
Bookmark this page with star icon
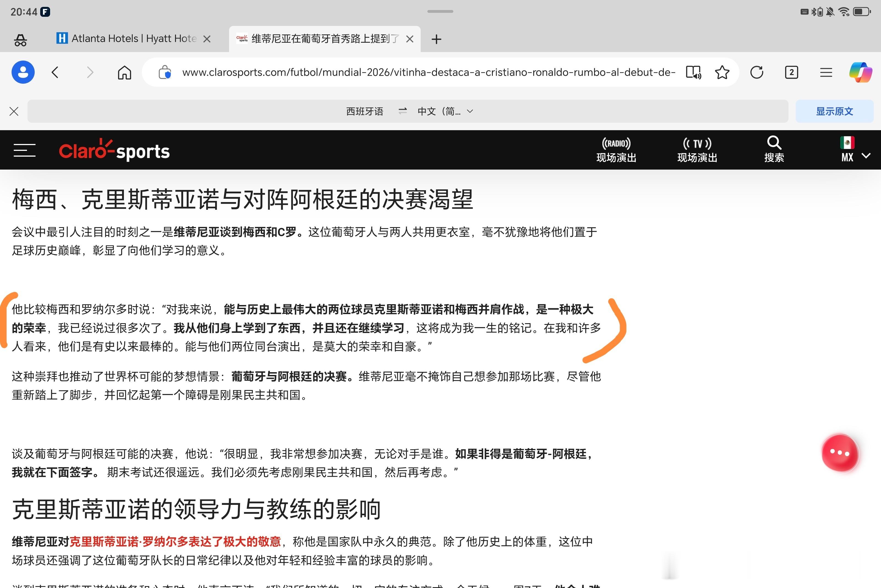coord(722,72)
